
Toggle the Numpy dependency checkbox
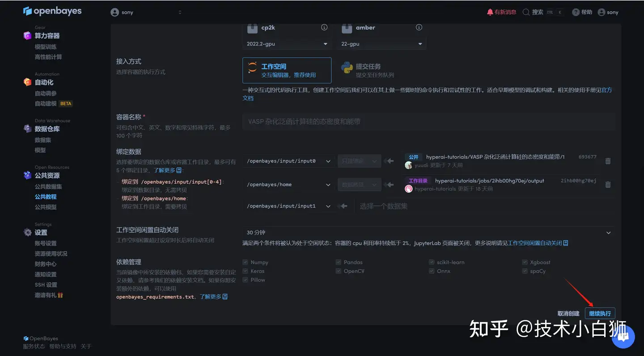pyautogui.click(x=245, y=263)
